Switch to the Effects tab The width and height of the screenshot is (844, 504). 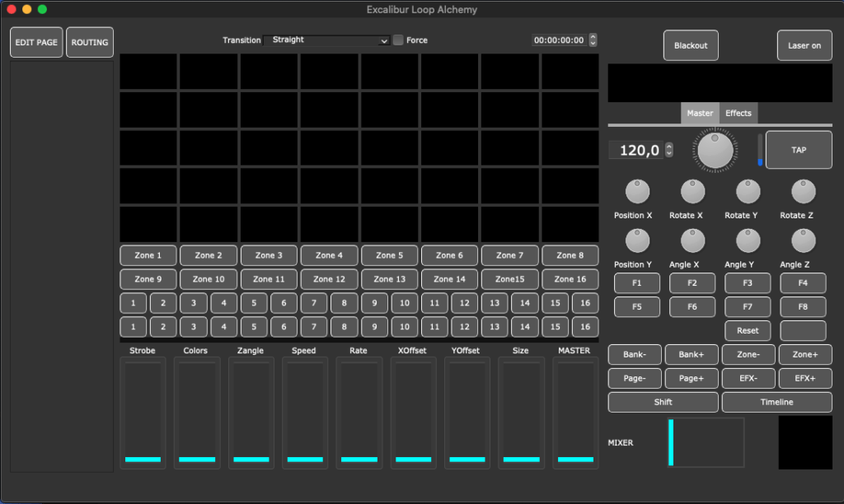[x=738, y=113]
